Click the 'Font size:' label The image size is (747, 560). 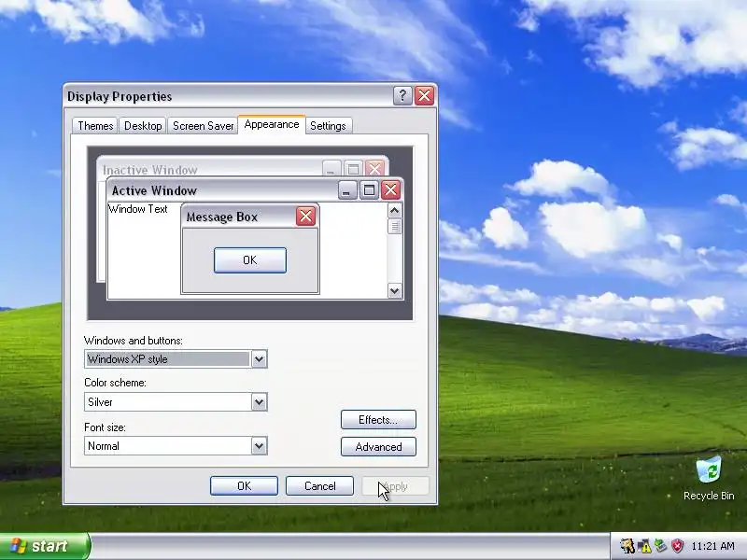click(105, 427)
